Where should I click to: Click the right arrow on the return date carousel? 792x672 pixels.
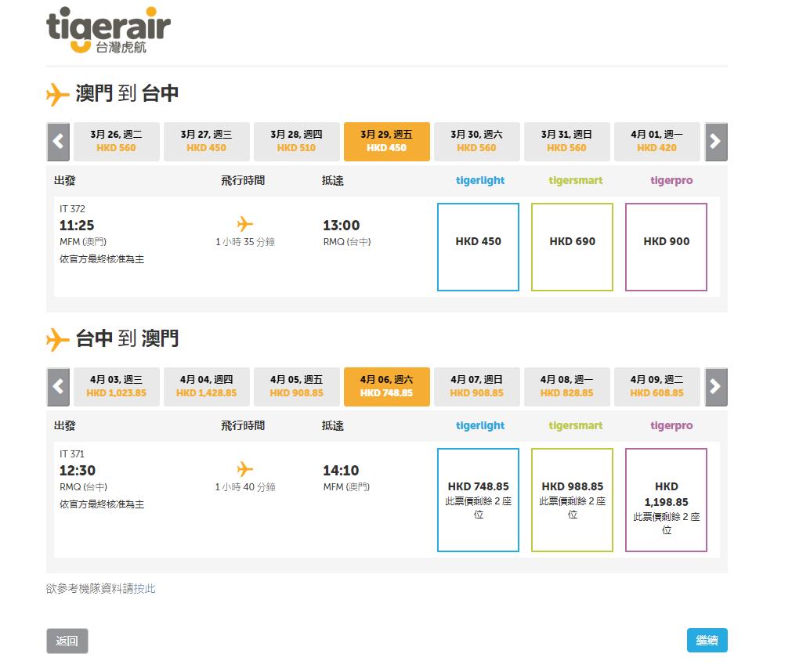click(716, 386)
